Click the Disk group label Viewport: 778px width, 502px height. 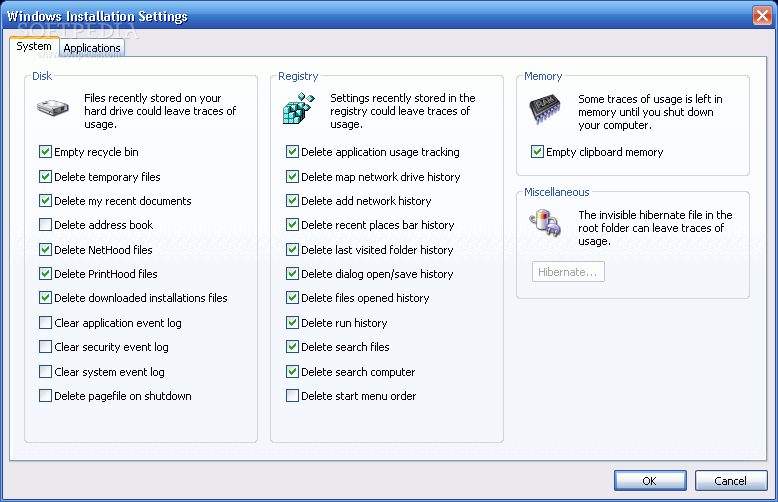42,76
